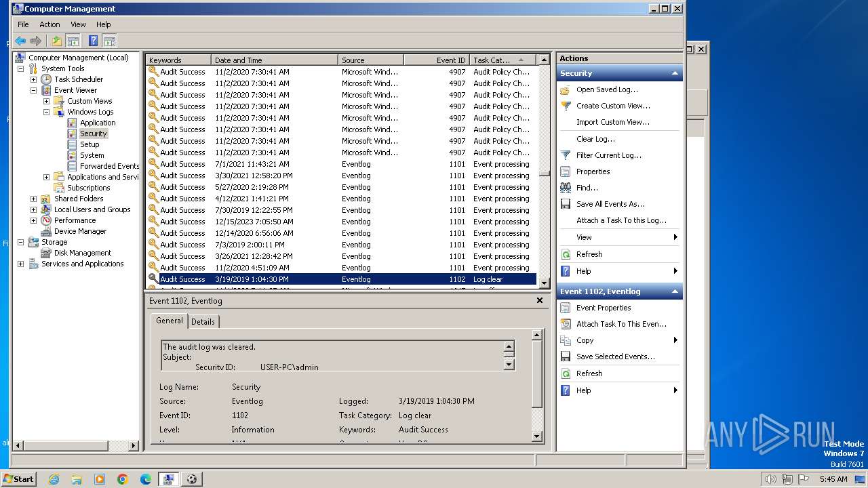Click Create Custom View action

(613, 106)
